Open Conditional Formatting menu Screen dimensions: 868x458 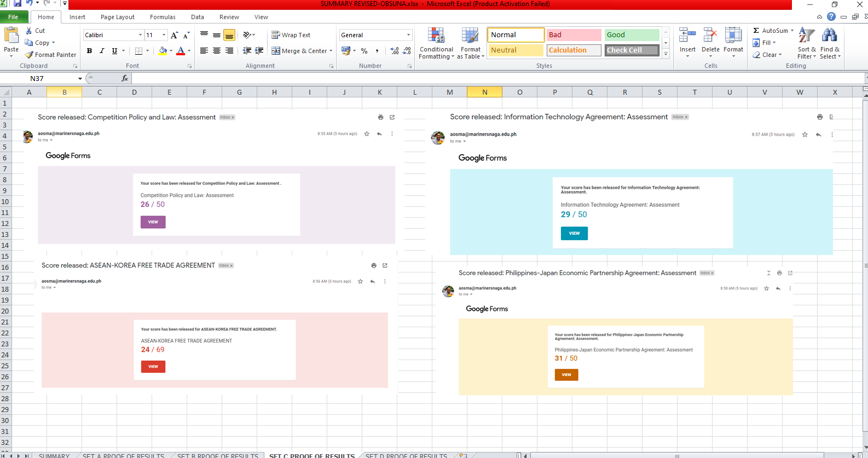pos(436,43)
